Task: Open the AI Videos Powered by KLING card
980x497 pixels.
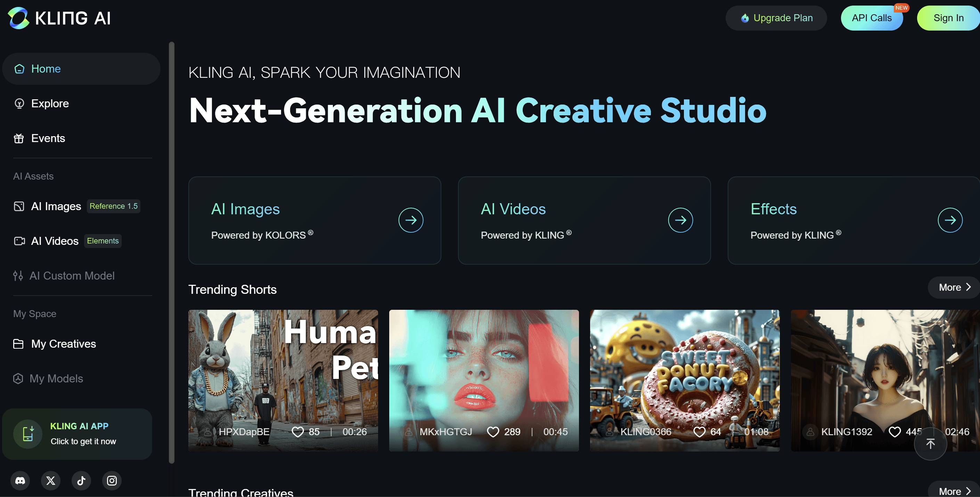Action: tap(584, 221)
